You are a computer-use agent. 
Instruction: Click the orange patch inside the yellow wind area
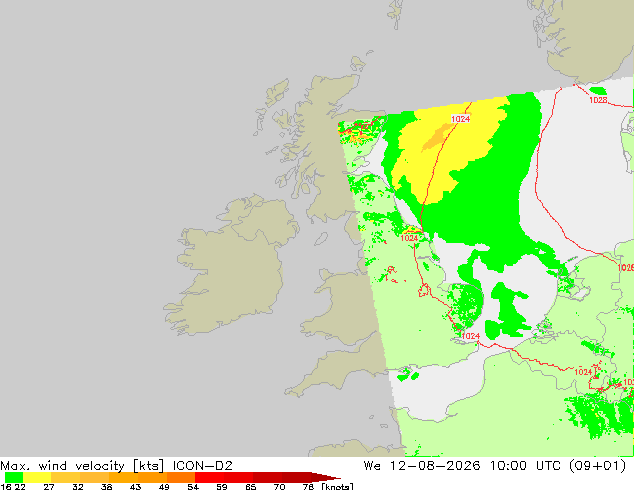pyautogui.click(x=437, y=137)
